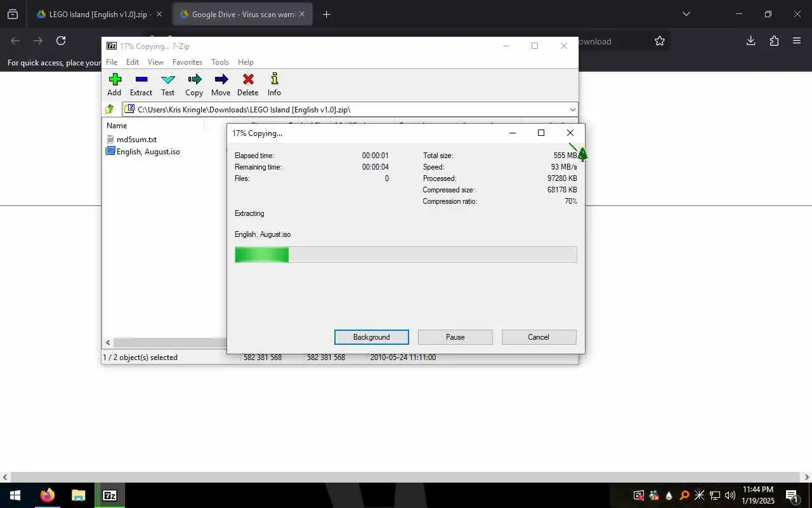The height and width of the screenshot is (508, 812).
Task: Open the browser extensions menu
Action: 774,41
